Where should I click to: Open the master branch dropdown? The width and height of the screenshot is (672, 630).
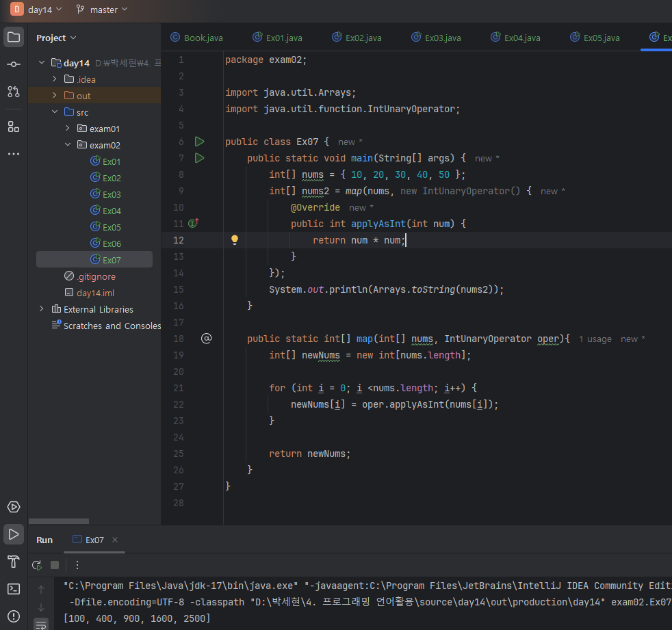click(x=109, y=10)
